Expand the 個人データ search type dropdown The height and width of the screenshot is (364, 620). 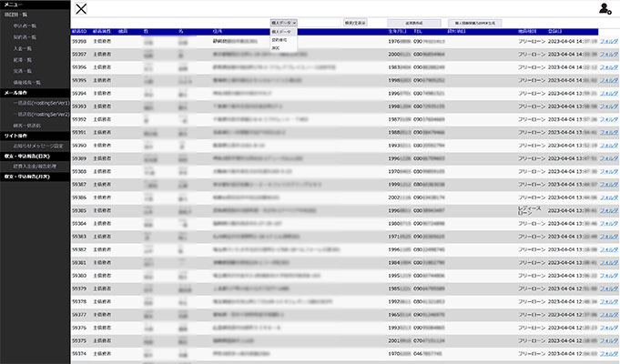pyautogui.click(x=282, y=21)
